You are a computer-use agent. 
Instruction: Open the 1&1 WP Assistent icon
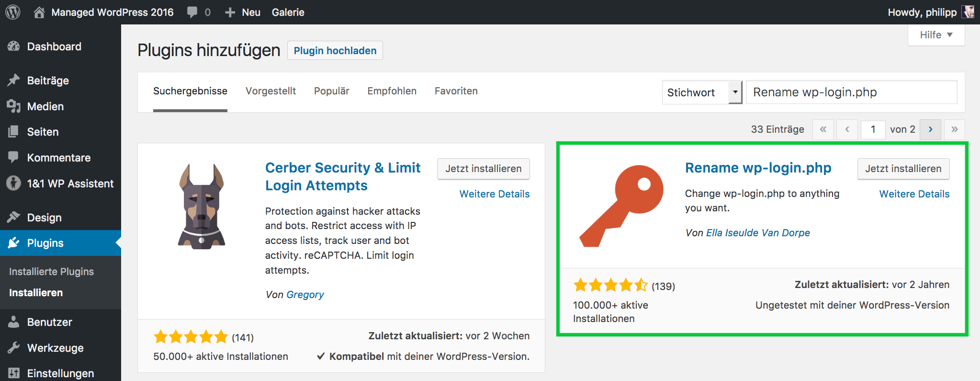point(14,184)
